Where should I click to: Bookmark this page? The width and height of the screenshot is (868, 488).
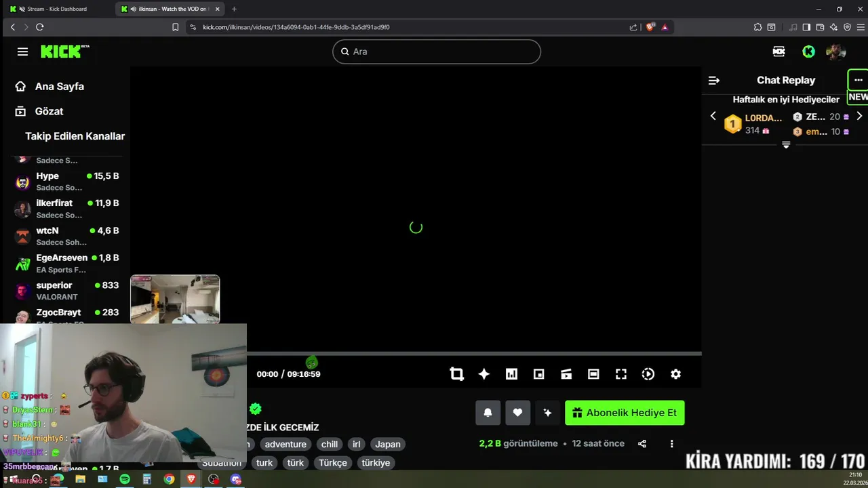click(x=175, y=27)
